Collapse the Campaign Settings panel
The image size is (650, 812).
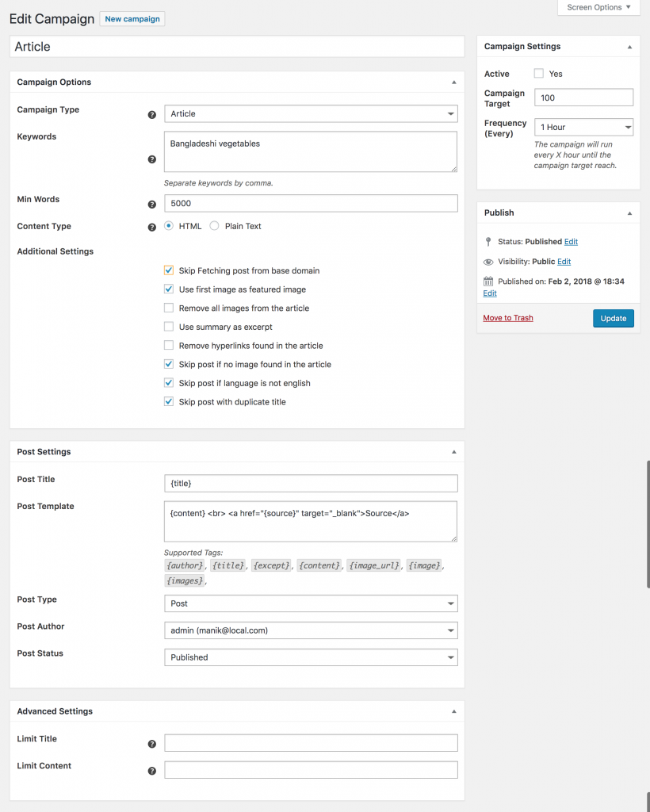tap(630, 47)
